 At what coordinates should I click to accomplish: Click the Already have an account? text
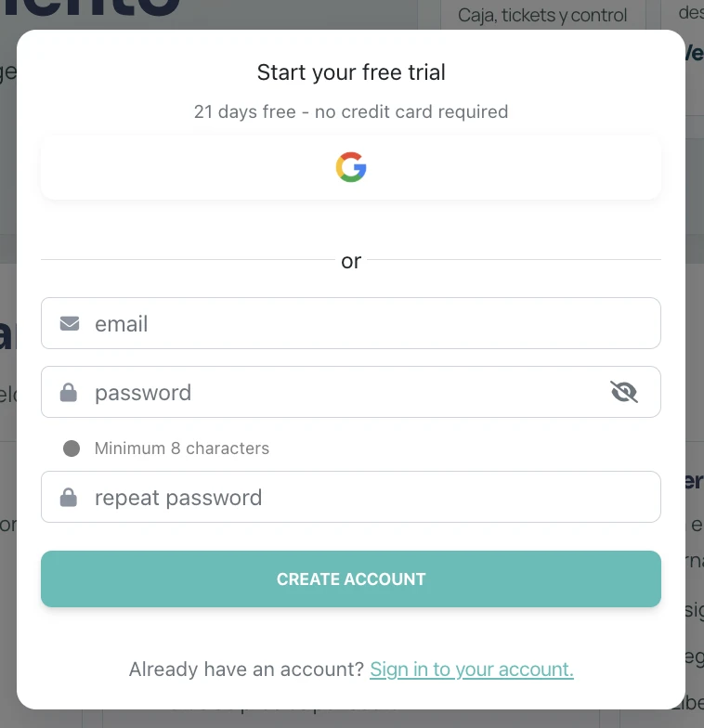coord(246,669)
